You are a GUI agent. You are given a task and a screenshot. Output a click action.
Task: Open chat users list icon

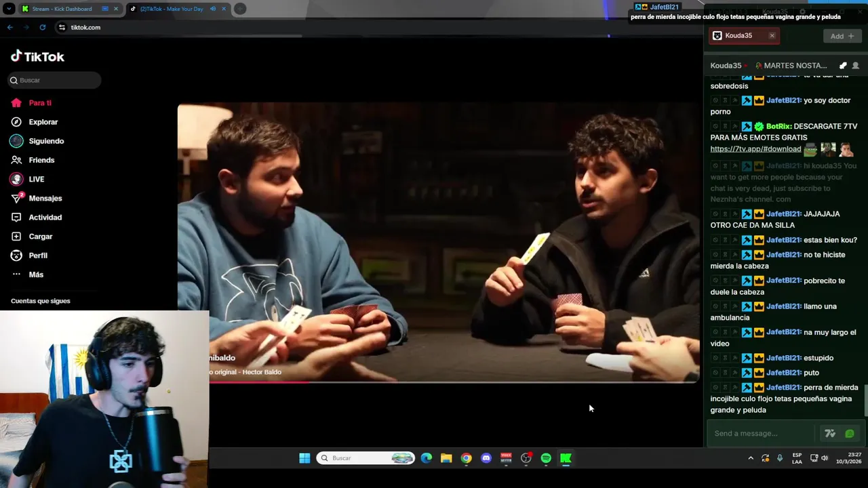[x=855, y=66]
